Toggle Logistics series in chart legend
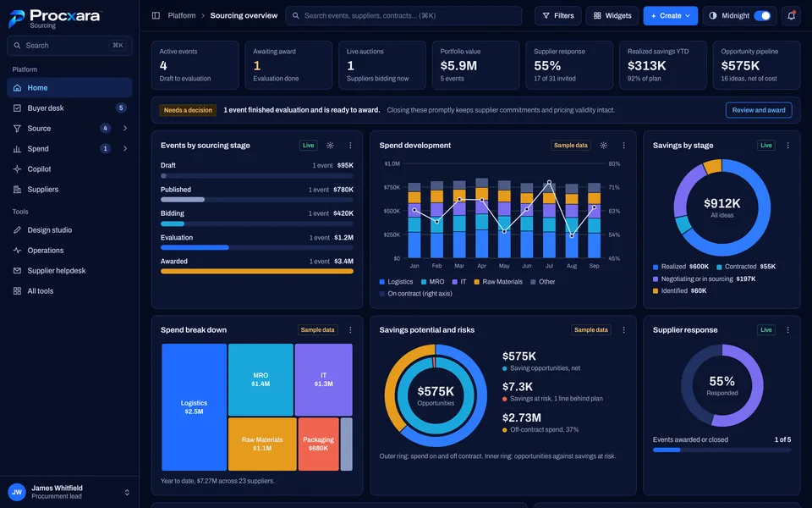The image size is (812, 508). 396,281
